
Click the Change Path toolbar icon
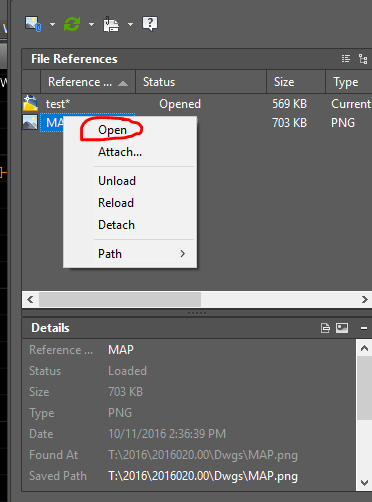[111, 24]
